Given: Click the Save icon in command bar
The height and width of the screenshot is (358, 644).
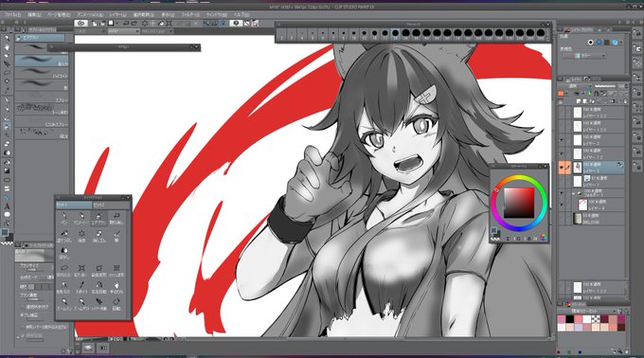Looking at the screenshot, I should [x=111, y=24].
